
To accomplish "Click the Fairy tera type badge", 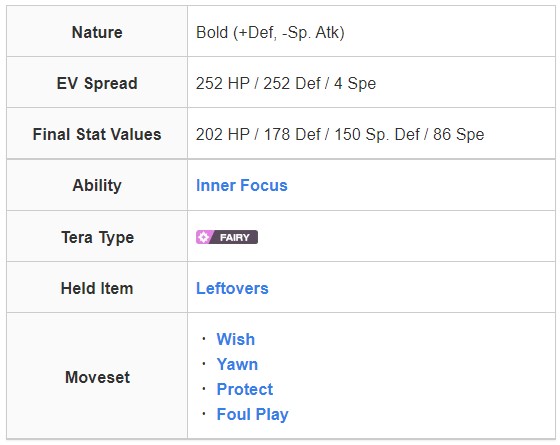I will coord(227,237).
